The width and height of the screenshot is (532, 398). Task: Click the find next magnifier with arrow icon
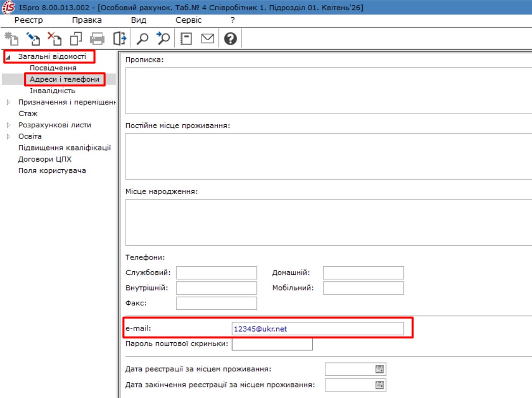[x=163, y=39]
